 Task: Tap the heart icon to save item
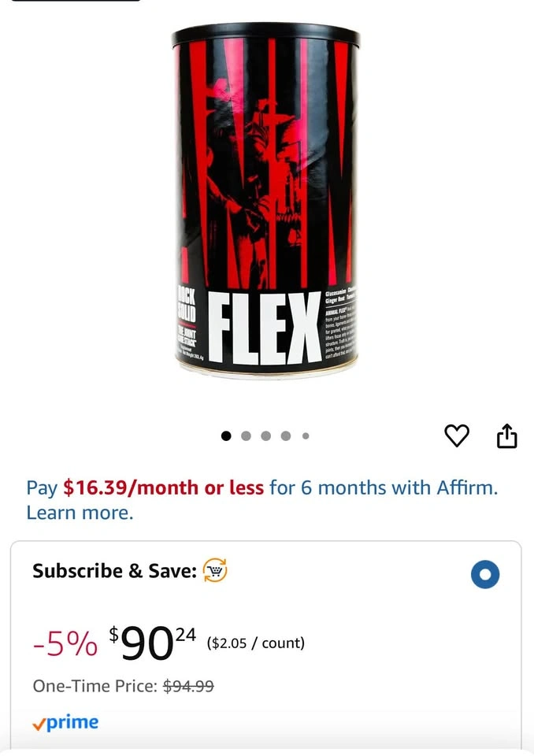(x=456, y=435)
